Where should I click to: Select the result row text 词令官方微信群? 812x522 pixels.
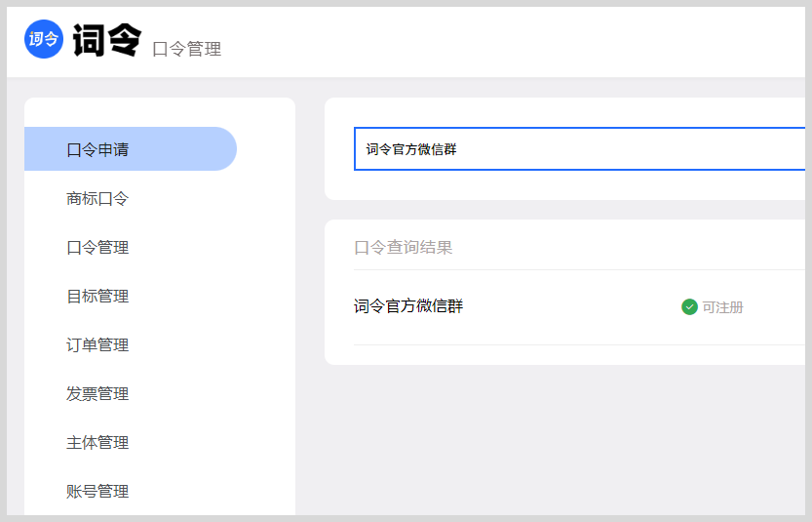pyautogui.click(x=408, y=306)
